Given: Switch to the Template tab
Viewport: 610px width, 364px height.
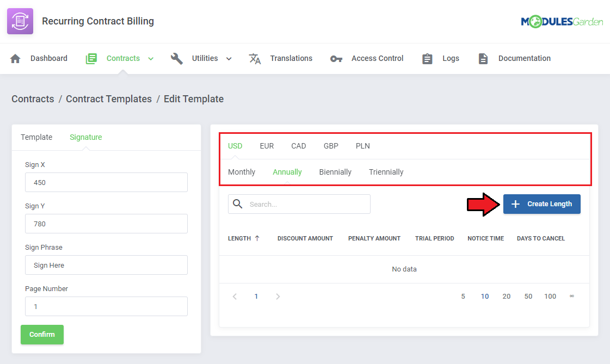Looking at the screenshot, I should tap(36, 137).
